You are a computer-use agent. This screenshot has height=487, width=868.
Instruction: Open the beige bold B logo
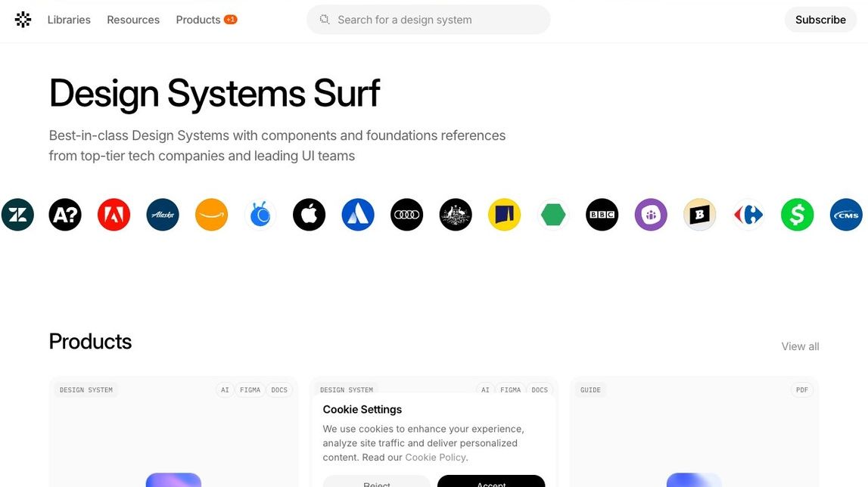point(700,215)
